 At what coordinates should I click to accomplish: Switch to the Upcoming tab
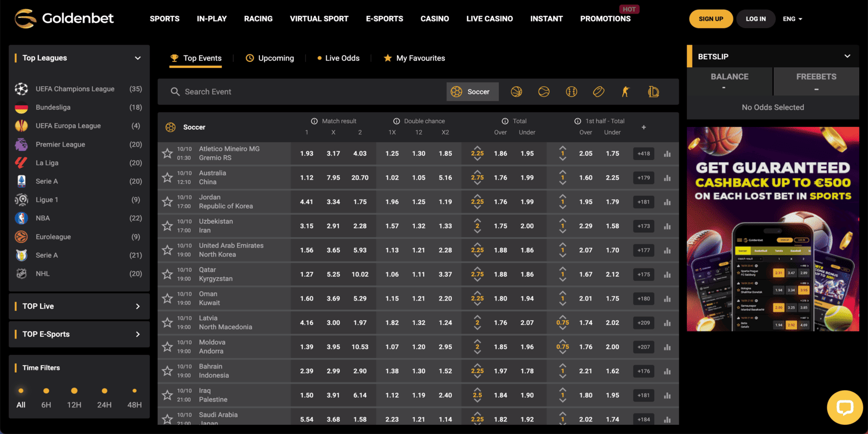click(x=270, y=58)
